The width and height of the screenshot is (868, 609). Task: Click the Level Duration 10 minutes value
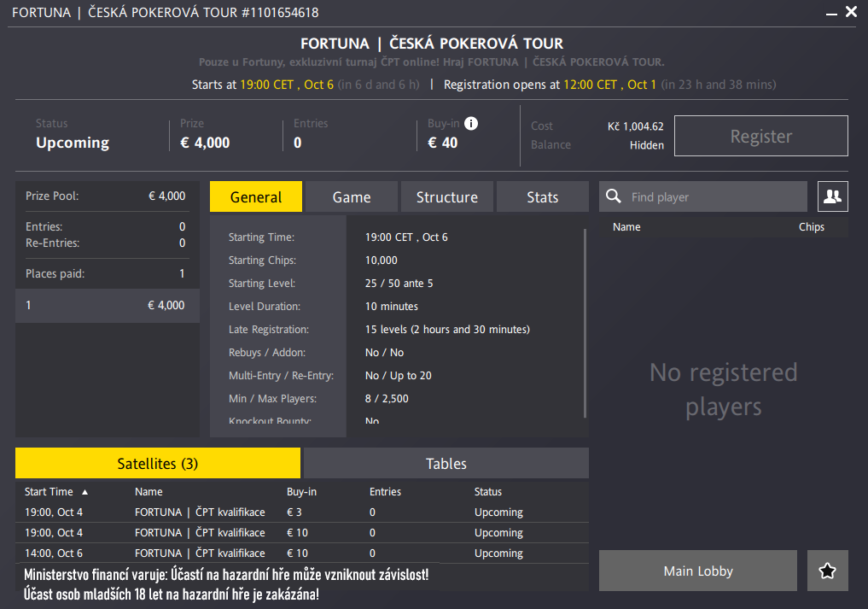(x=392, y=306)
